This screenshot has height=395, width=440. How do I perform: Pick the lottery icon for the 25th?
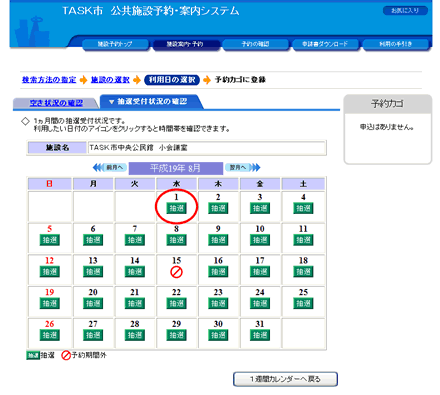tap(303, 303)
